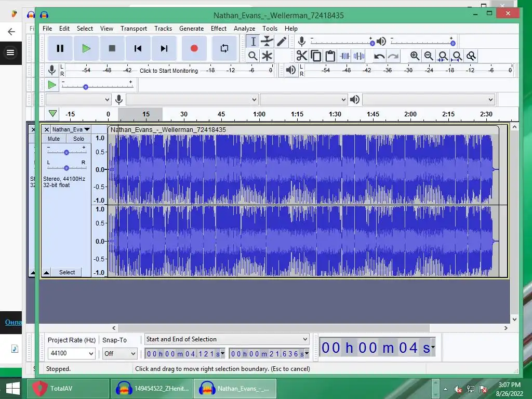Viewport: 532px width, 399px height.
Task: Silence the selected audio icon
Action: (359, 56)
